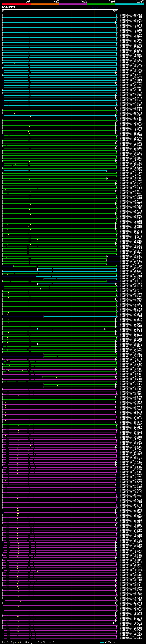Select hit label UniRef100_C5Y8Y2
Viewport: 146px width, 644px height.
coord(131,75)
